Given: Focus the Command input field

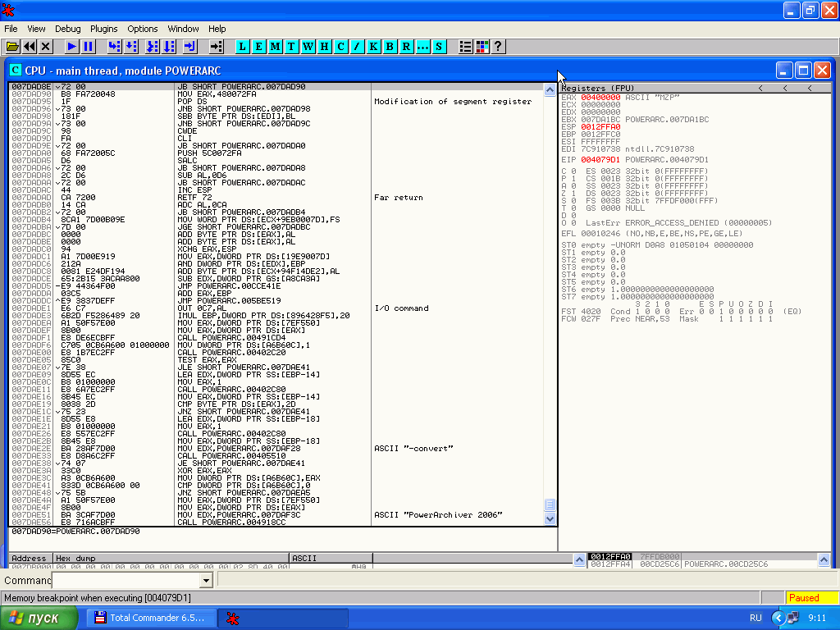Looking at the screenshot, I should point(126,580).
